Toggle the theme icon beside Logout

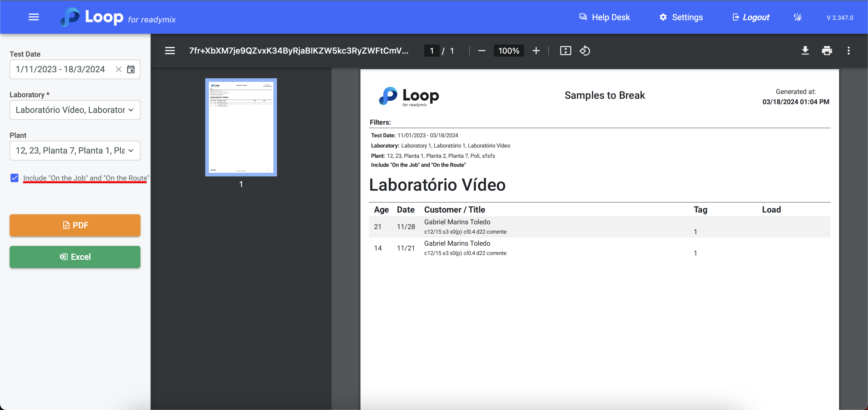(x=797, y=17)
